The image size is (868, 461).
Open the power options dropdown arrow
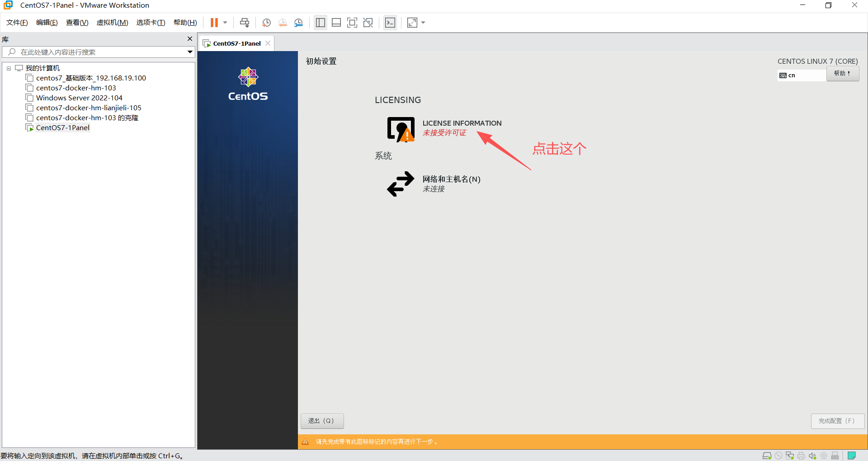(225, 23)
